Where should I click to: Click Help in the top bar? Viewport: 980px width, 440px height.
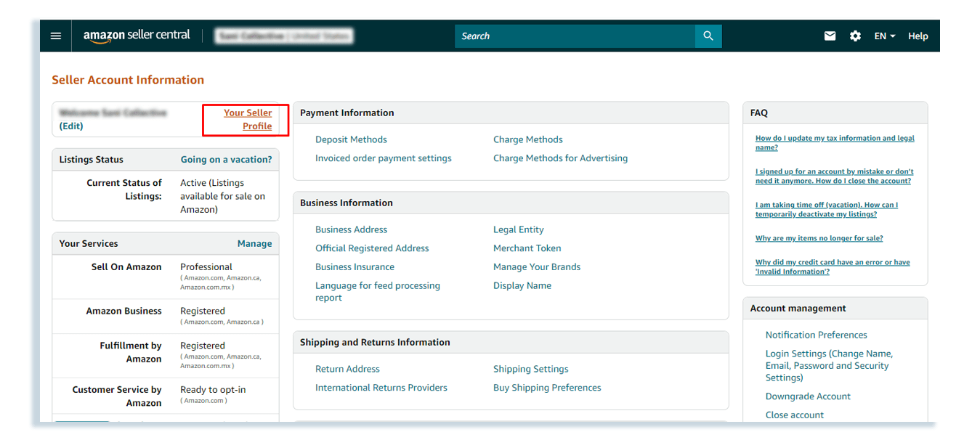pyautogui.click(x=918, y=36)
